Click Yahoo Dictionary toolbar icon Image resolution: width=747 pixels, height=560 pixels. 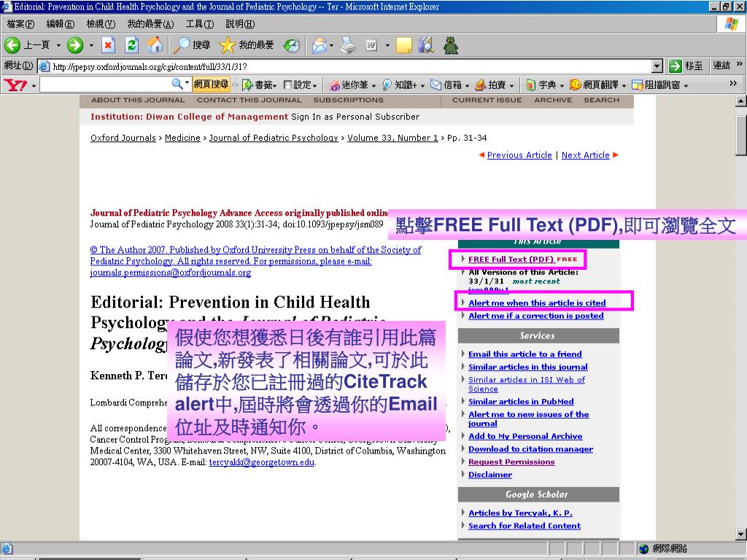tap(531, 85)
